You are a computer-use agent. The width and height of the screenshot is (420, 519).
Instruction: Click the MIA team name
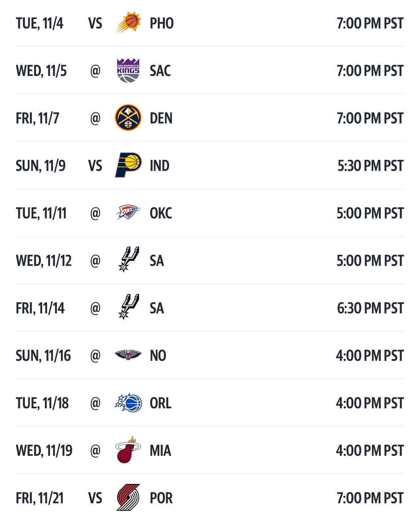(x=160, y=451)
